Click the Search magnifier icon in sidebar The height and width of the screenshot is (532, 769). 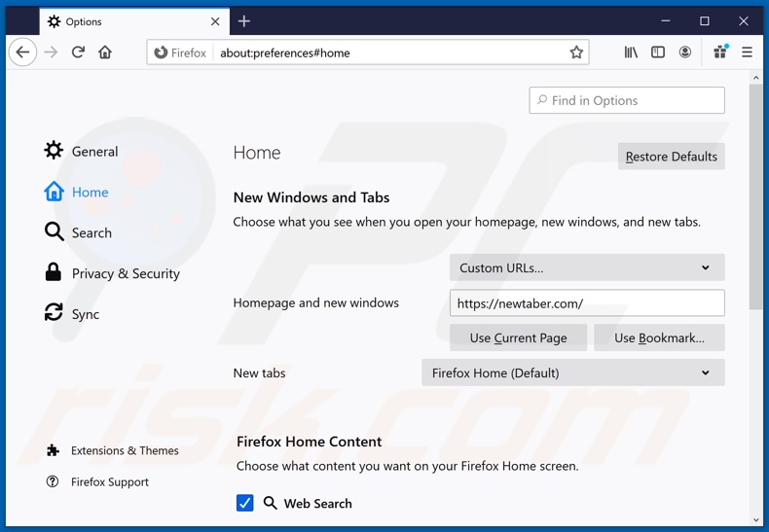pos(54,231)
